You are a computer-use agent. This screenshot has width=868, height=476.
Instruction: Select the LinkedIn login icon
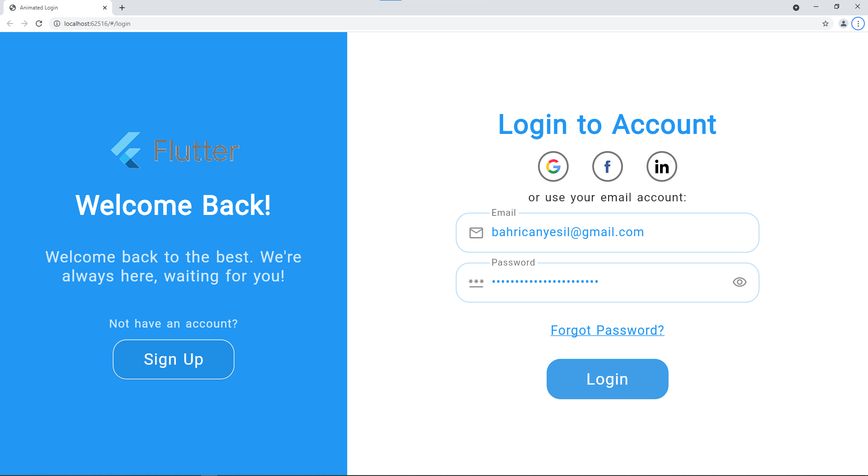(661, 167)
